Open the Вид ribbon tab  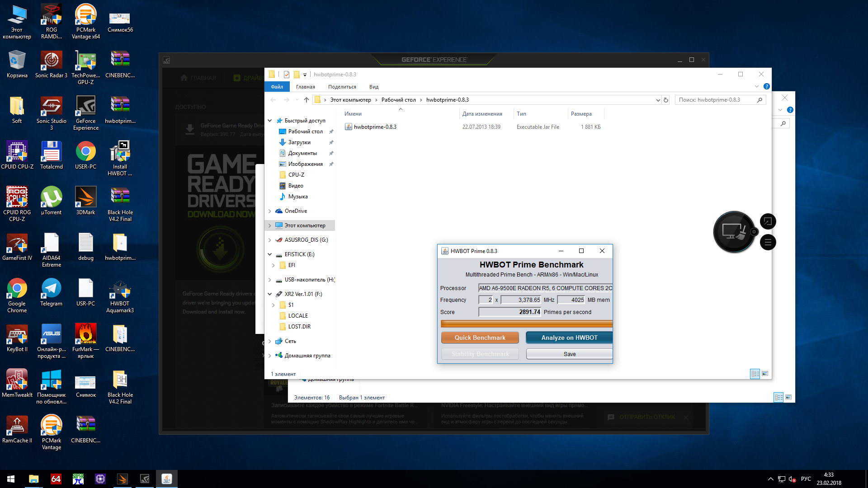[x=374, y=87]
